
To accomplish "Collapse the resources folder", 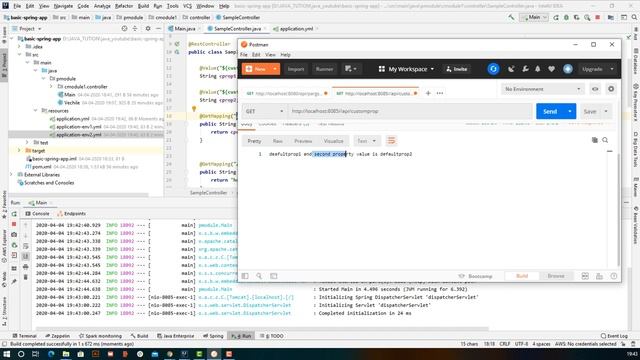I will [35, 111].
